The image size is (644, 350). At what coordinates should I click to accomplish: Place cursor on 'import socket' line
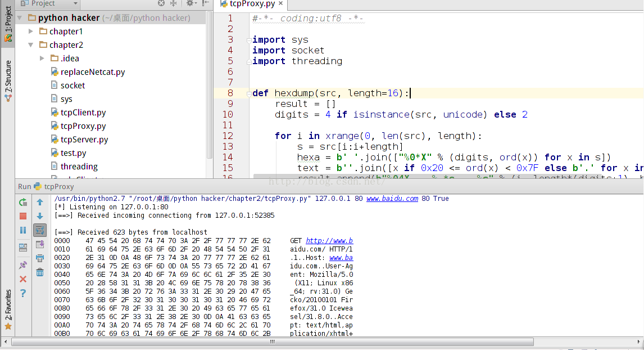(288, 50)
